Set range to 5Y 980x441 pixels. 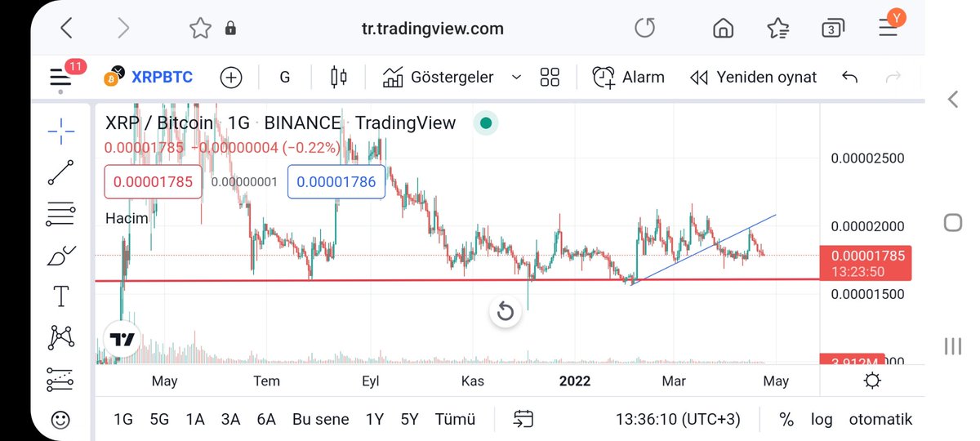pos(409,420)
